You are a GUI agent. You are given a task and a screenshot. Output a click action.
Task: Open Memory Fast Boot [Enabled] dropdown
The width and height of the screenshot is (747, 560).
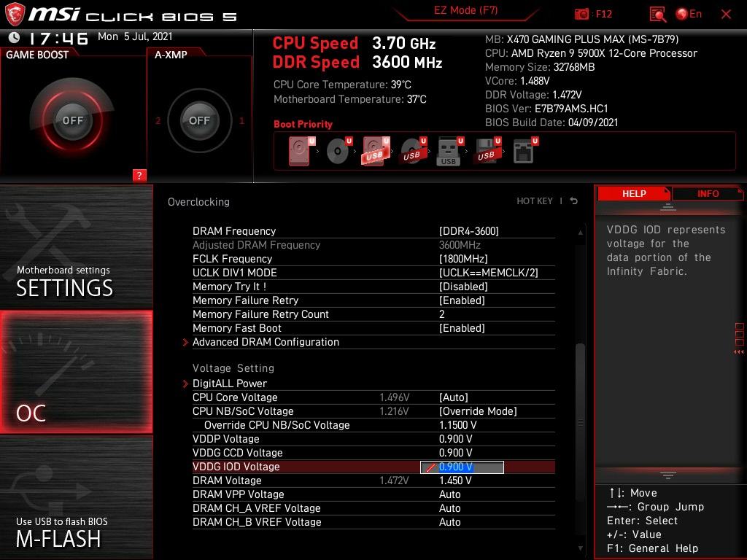point(462,328)
